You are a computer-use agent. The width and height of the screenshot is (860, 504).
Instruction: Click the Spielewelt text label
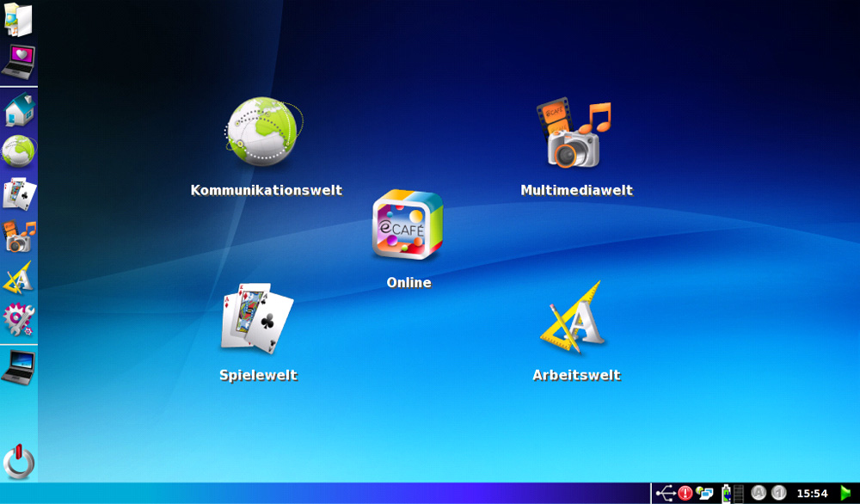(258, 375)
